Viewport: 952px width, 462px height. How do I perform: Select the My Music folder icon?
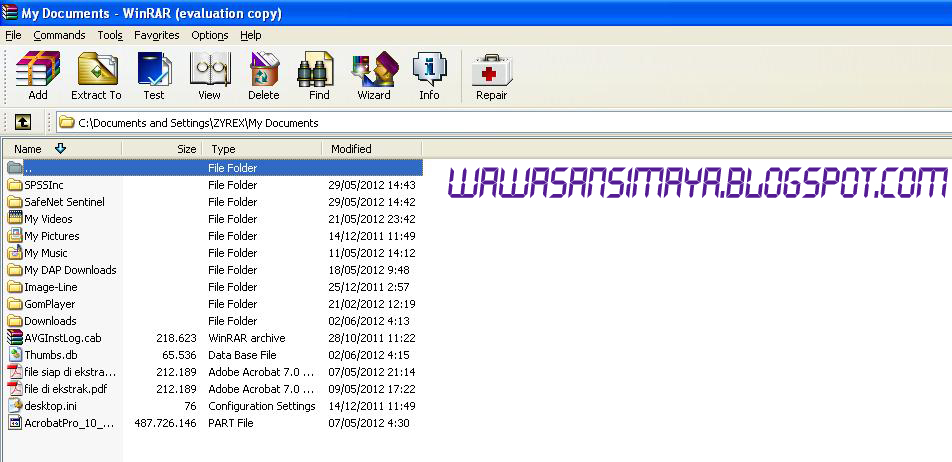15,253
